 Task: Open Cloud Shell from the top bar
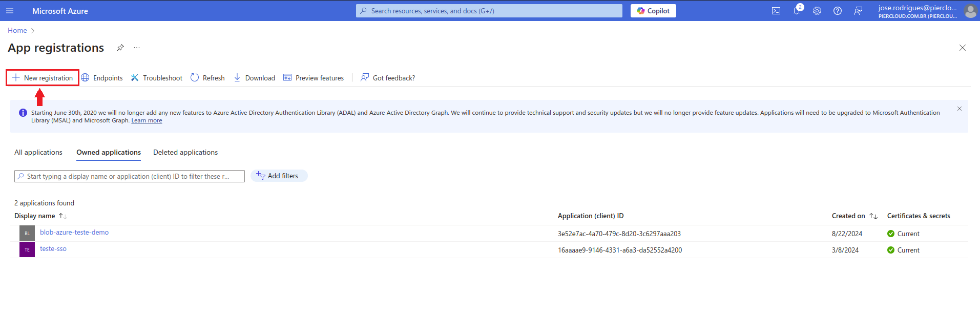pos(776,11)
